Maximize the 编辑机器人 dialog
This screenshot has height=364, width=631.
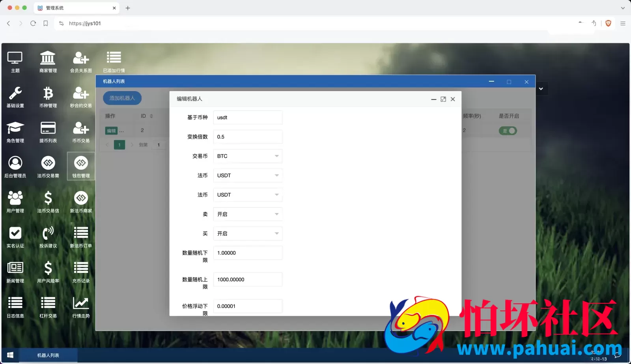[443, 99]
